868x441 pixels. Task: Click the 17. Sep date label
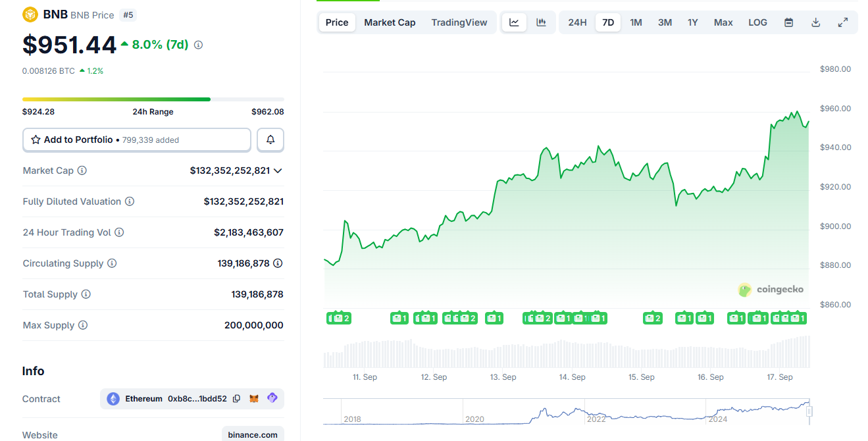(x=780, y=377)
